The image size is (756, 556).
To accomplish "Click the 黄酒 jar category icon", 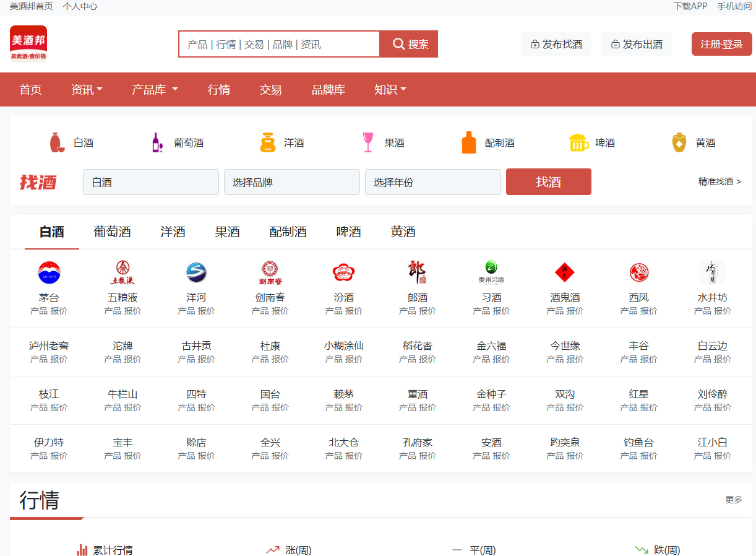I will point(679,142).
